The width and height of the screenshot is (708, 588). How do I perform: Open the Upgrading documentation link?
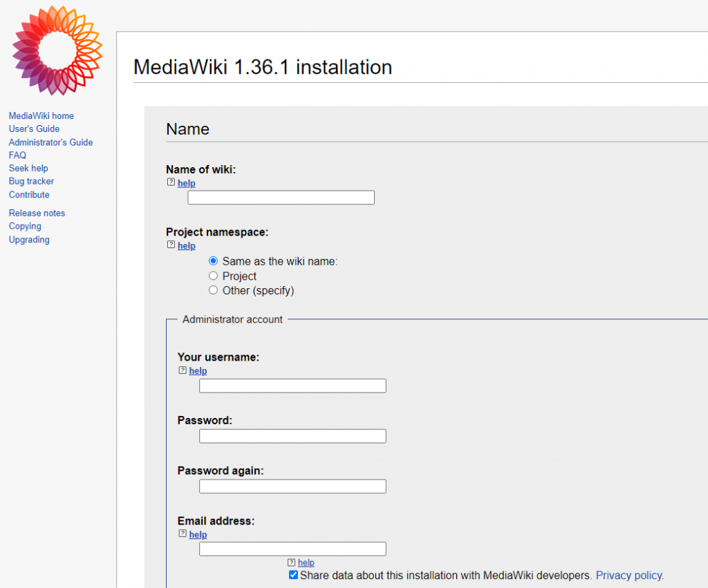pyautogui.click(x=28, y=239)
